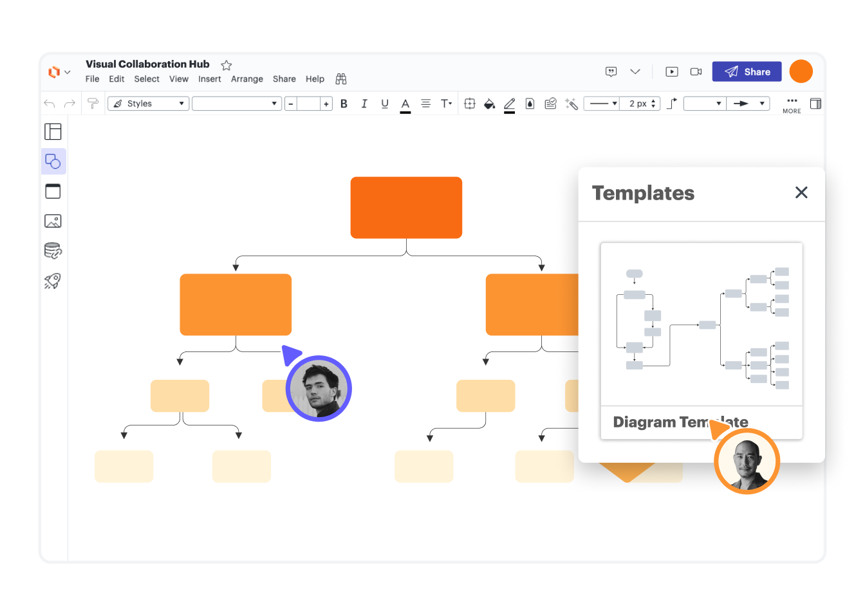Start video call with camera icon
This screenshot has height=616, width=865.
[x=696, y=71]
